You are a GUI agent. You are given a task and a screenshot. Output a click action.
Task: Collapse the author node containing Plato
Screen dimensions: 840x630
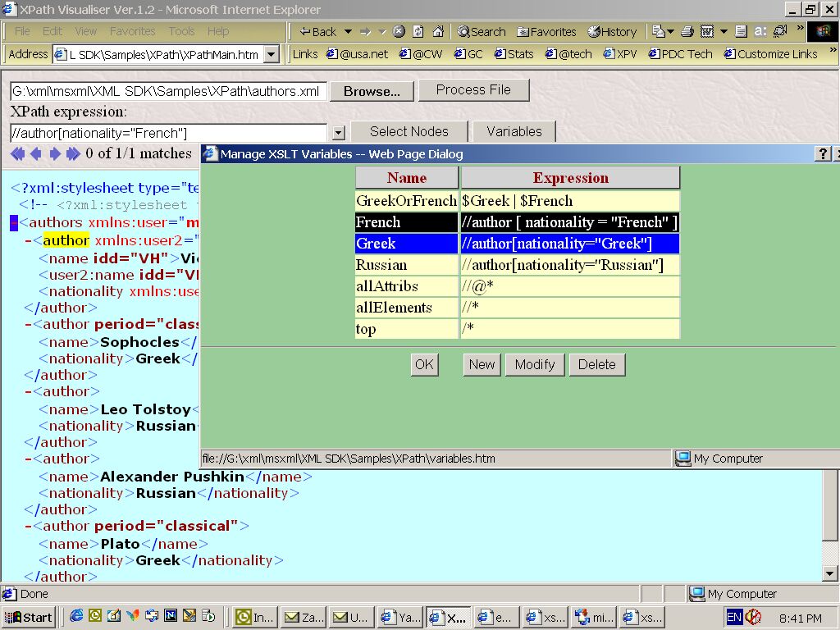coord(28,526)
